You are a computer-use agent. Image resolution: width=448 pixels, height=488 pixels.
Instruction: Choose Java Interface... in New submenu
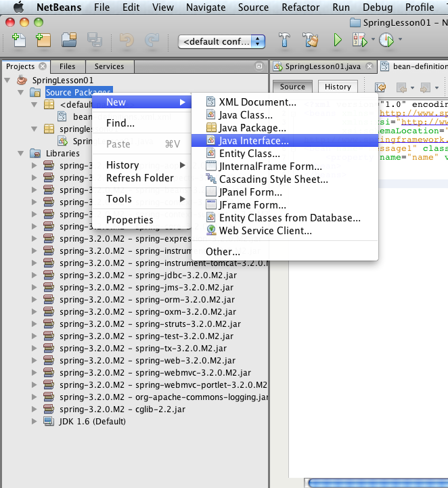click(x=285, y=141)
